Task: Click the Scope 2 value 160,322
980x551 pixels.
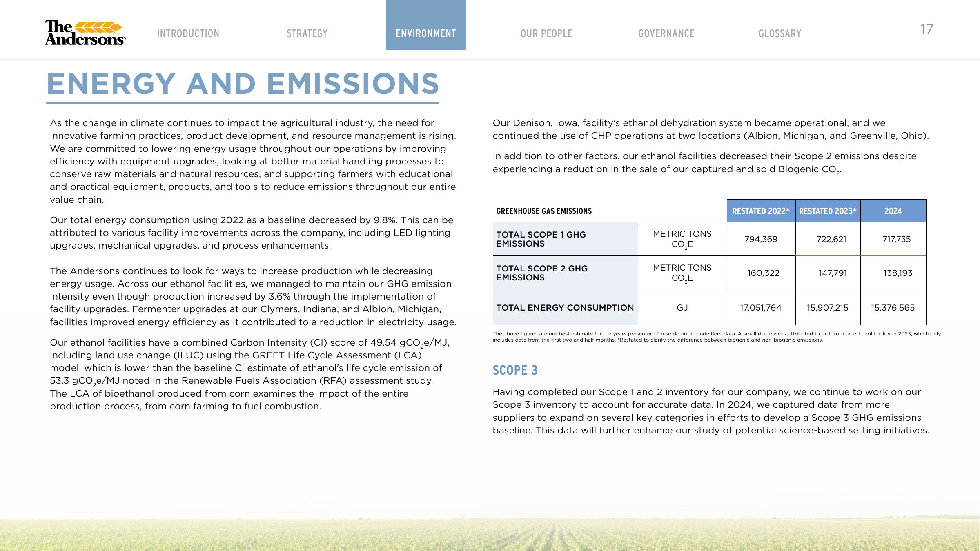Action: coord(763,273)
